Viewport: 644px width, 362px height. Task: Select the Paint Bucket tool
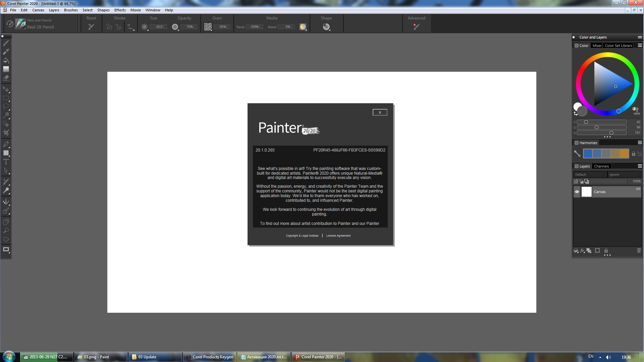pyautogui.click(x=6, y=60)
